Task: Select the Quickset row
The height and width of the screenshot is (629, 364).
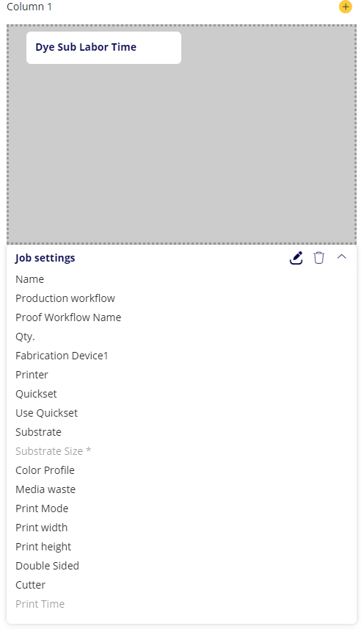Action: (x=36, y=394)
